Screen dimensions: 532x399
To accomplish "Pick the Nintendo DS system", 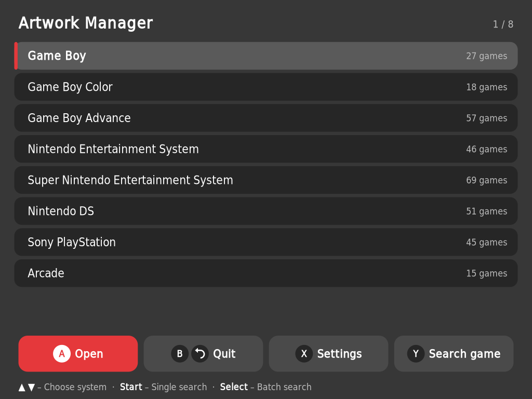I will click(266, 211).
